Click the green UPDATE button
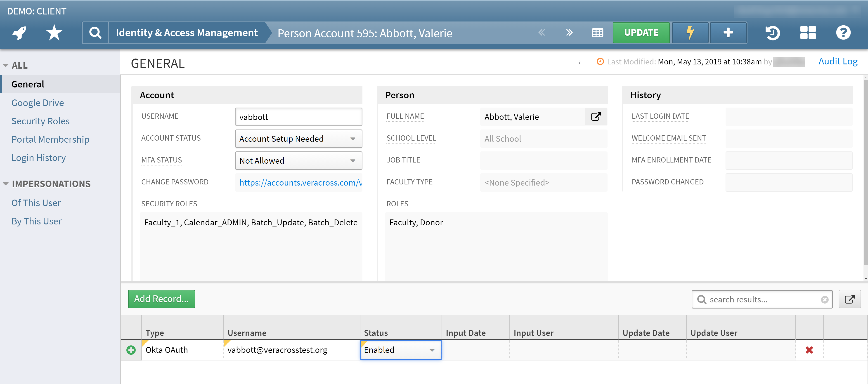Viewport: 868px width, 384px height. [x=641, y=32]
